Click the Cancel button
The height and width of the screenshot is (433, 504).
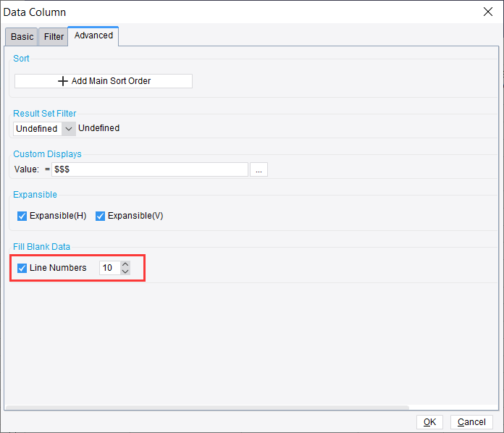pos(471,422)
